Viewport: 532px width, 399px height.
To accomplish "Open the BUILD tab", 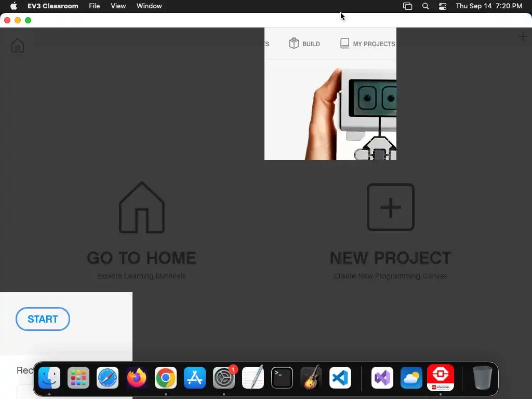I will click(x=304, y=44).
